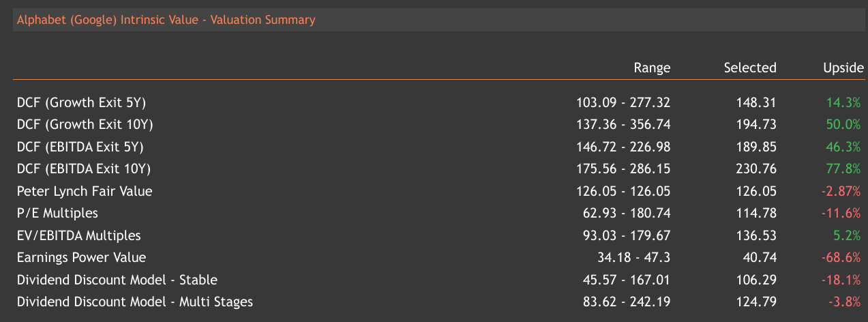This screenshot has height=322, width=868.
Task: Open Dividend Discount Model - Stable
Action: [x=117, y=280]
